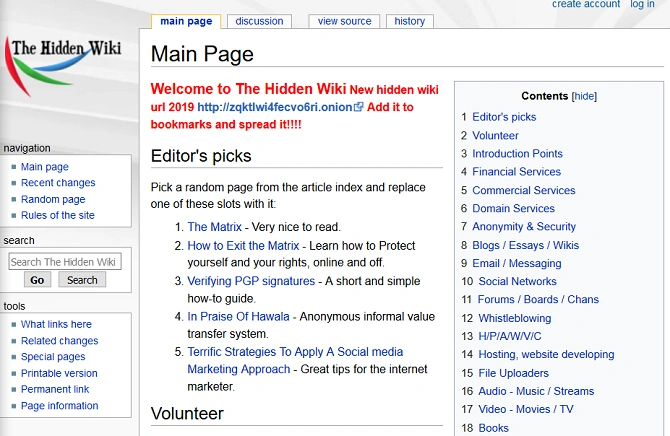Jump to Books in Contents

pos(493,428)
